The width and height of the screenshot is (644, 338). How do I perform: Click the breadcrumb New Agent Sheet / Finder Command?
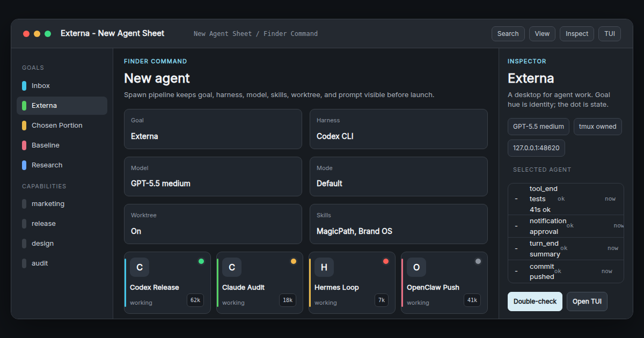[x=255, y=34]
